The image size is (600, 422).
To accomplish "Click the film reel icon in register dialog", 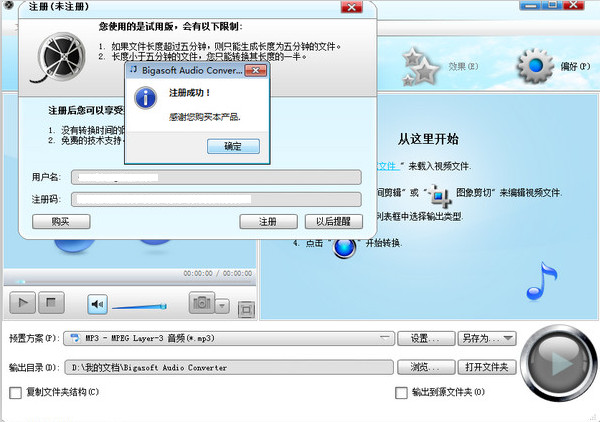I will click(60, 57).
